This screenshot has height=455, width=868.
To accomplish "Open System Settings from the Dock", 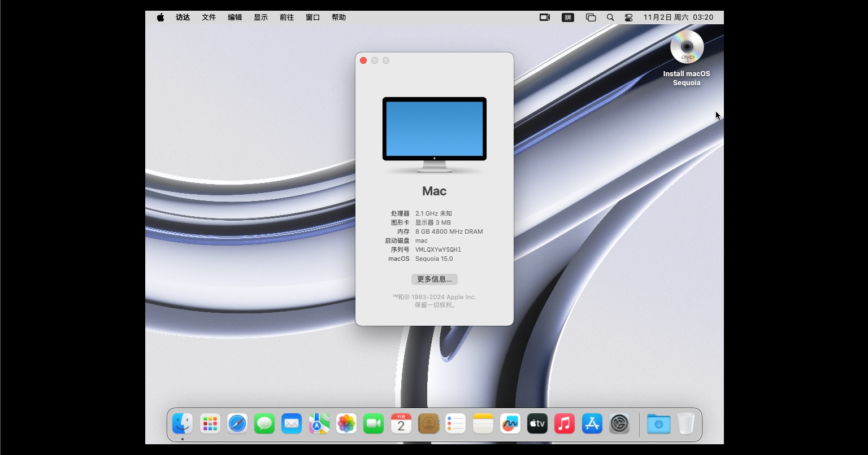I will pyautogui.click(x=619, y=423).
